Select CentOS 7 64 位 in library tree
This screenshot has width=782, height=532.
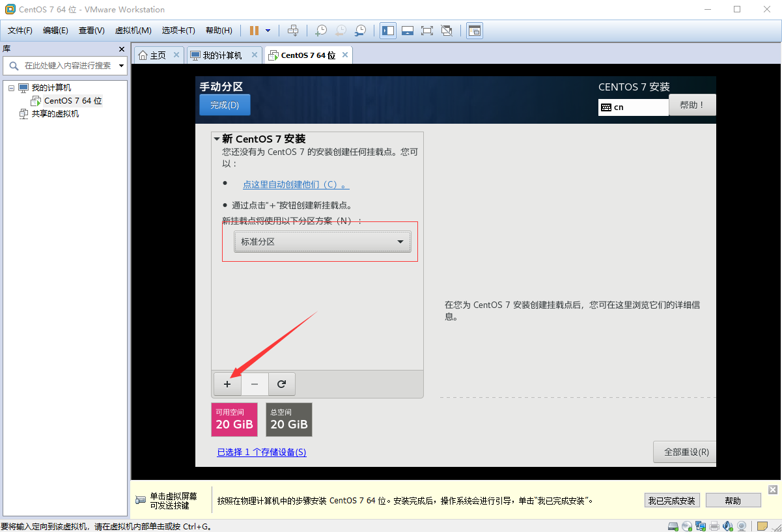[73, 101]
